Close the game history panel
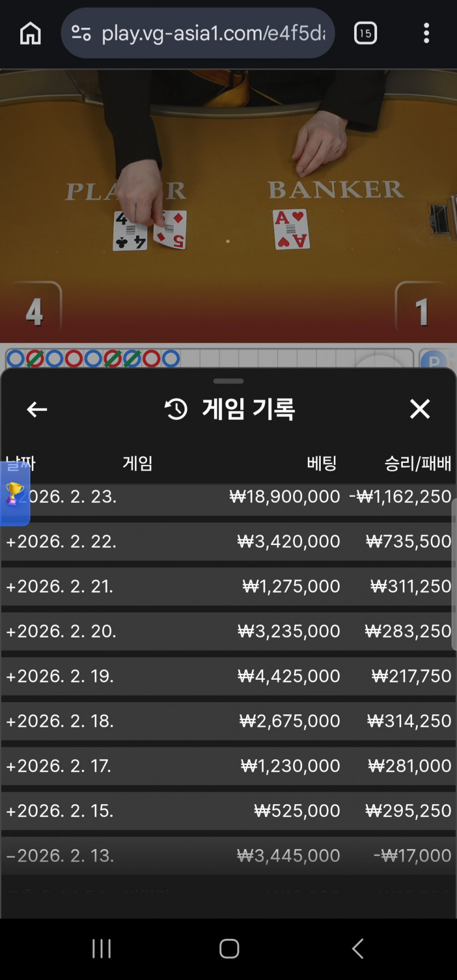Viewport: 457px width, 980px height. point(420,409)
